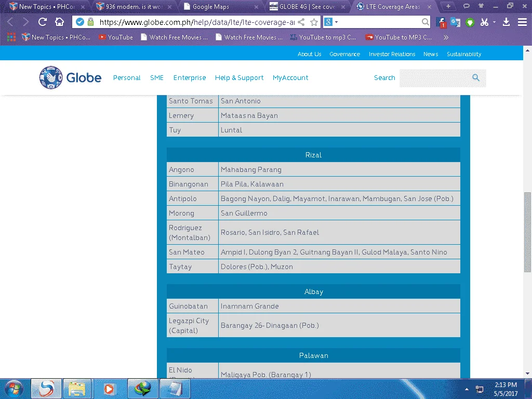
Task: Click the Antipolo row cell
Action: click(x=192, y=198)
